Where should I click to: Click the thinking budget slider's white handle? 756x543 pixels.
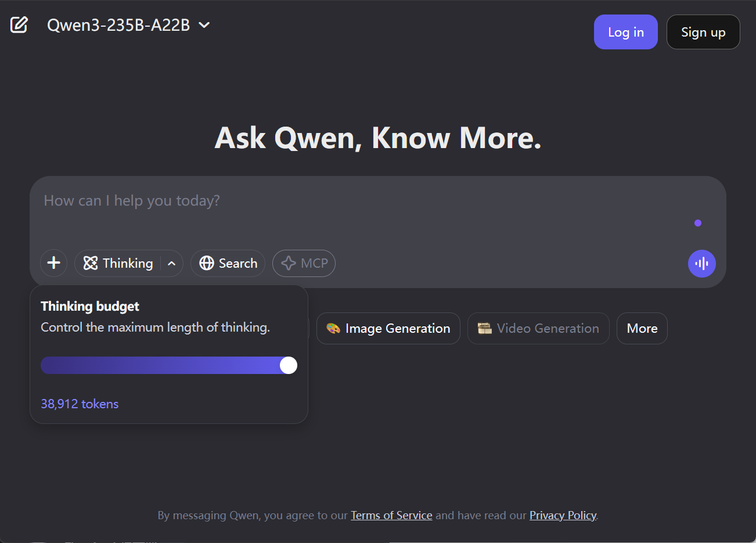[289, 365]
